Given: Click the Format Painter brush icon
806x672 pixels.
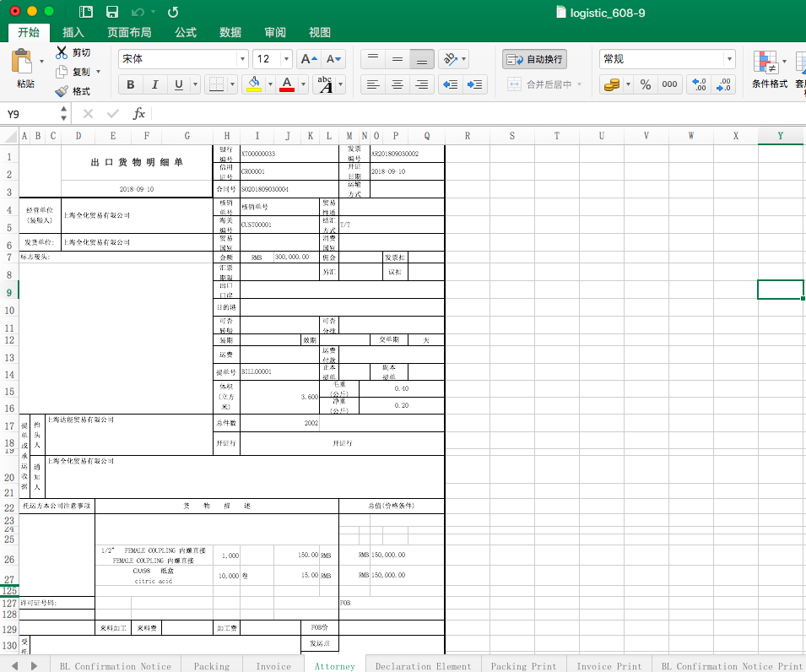Looking at the screenshot, I should (62, 91).
